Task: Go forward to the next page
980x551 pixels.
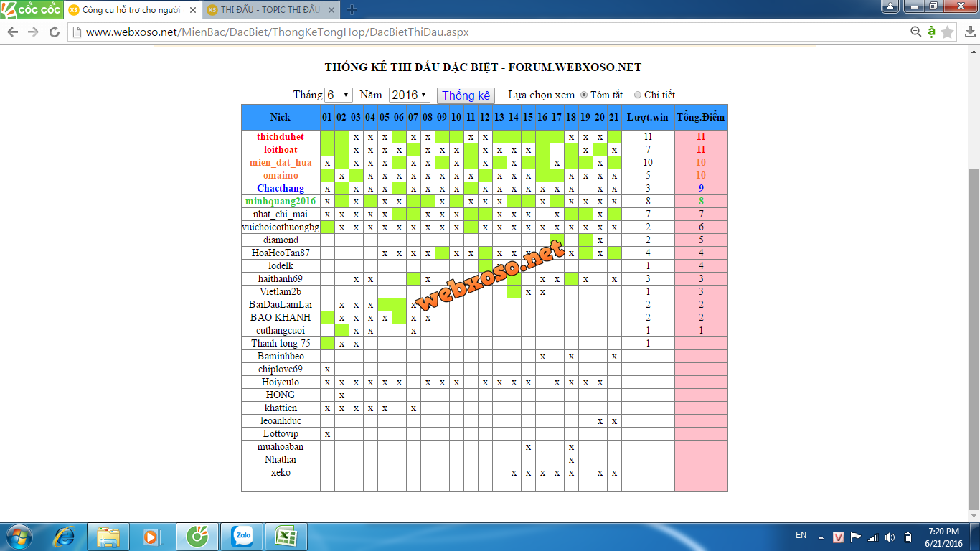Action: click(x=33, y=32)
